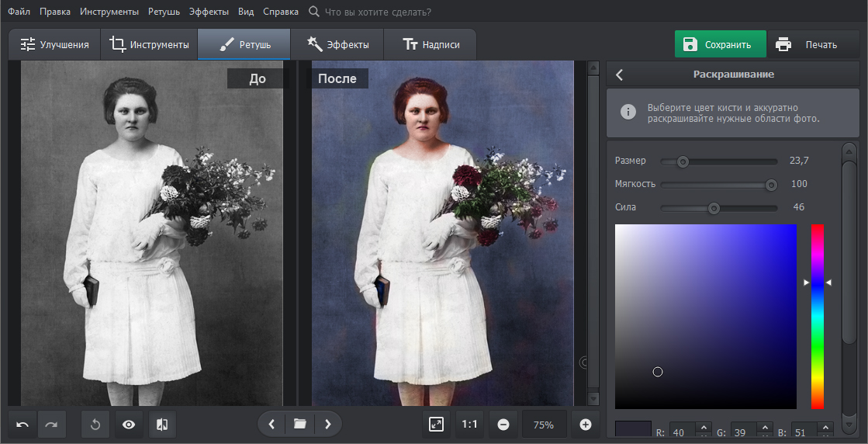Click the search field Что вы хотите сделать

click(378, 12)
